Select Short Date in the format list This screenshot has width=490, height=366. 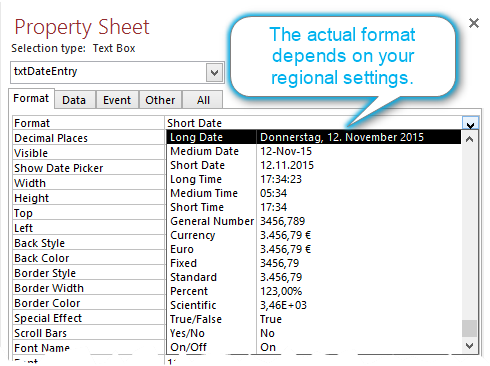coord(314,165)
